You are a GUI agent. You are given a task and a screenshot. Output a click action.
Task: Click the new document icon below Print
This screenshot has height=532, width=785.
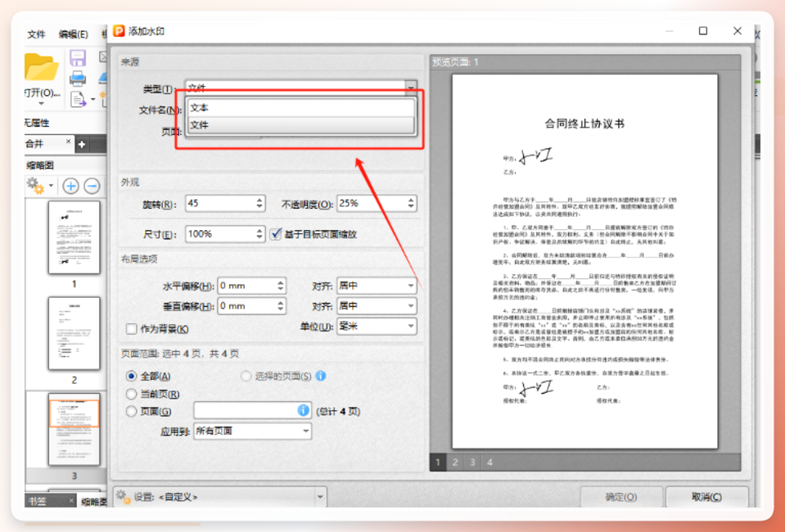78,99
